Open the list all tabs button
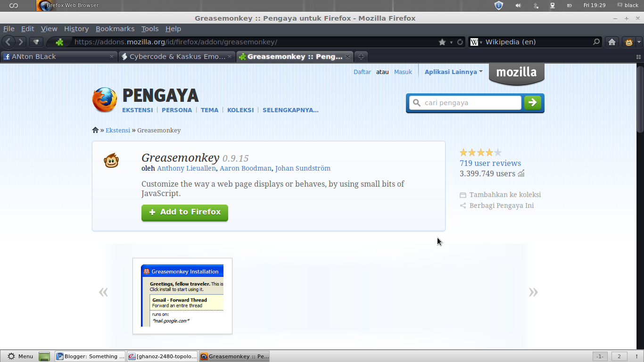This screenshot has height=362, width=644. tap(639, 57)
